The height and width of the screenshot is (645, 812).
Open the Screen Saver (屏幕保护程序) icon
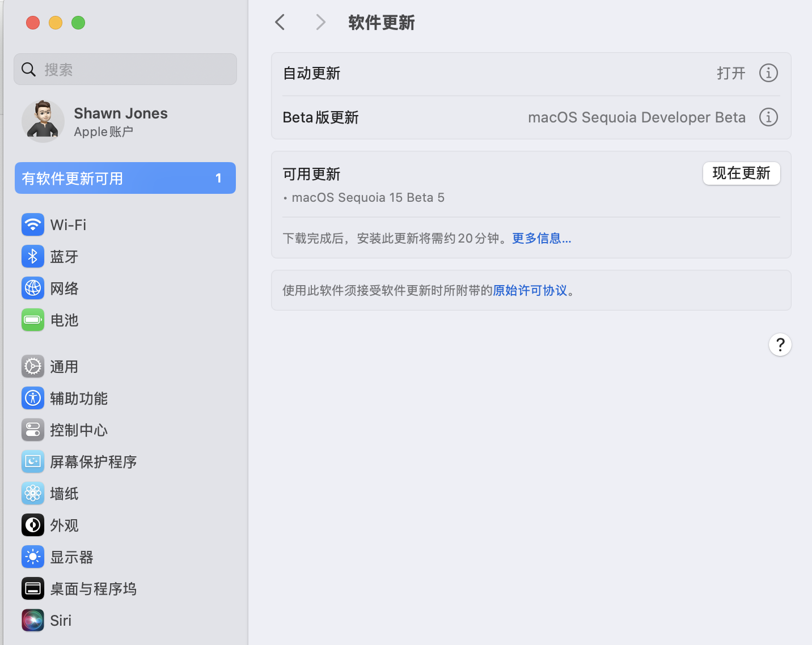[x=33, y=462]
